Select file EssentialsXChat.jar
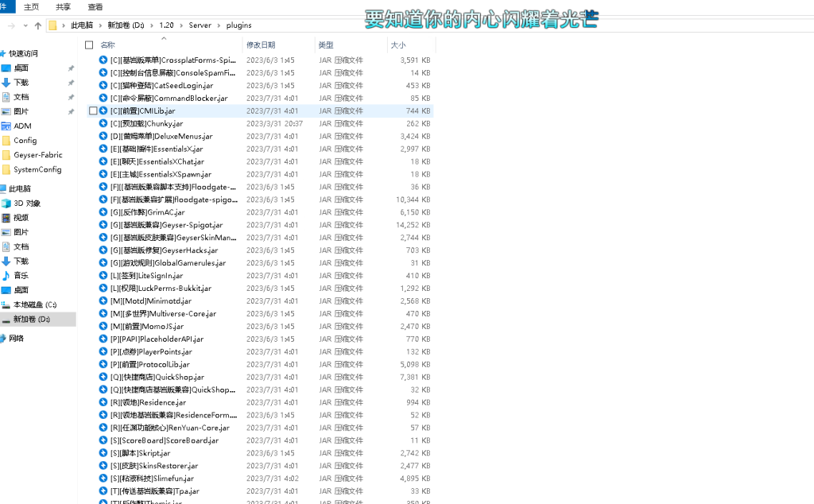The width and height of the screenshot is (814, 504). (157, 161)
